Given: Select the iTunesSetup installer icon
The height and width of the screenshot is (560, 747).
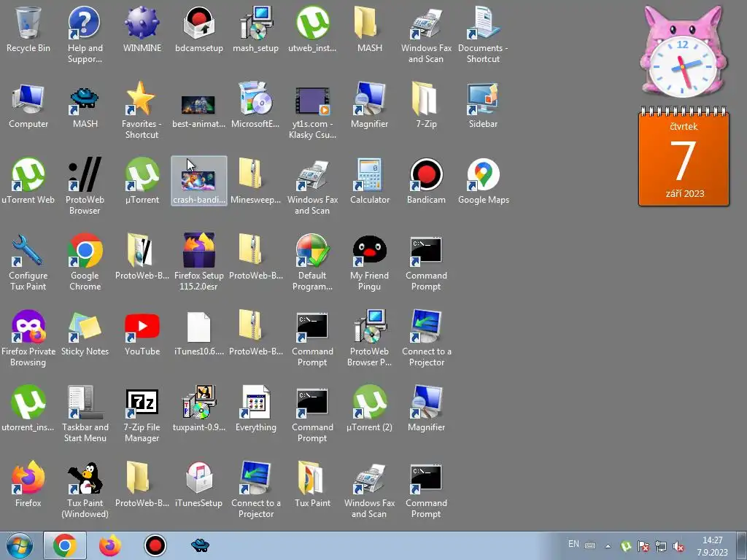Looking at the screenshot, I should 198,483.
